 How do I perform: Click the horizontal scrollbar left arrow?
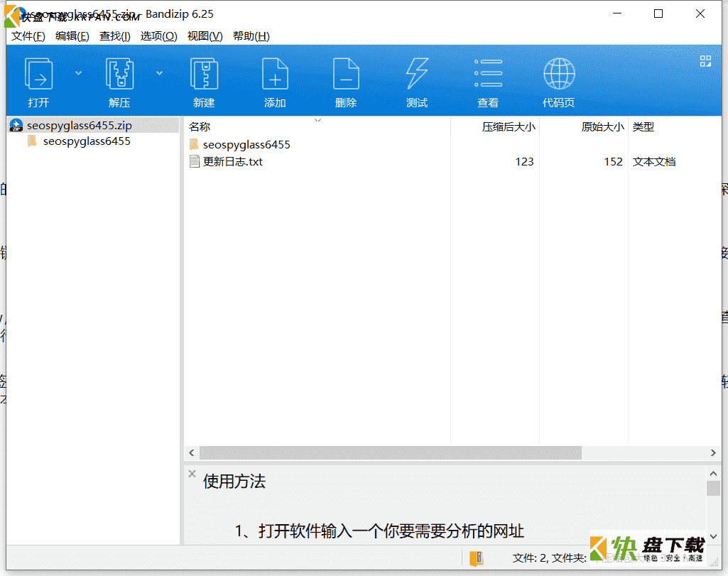192,452
